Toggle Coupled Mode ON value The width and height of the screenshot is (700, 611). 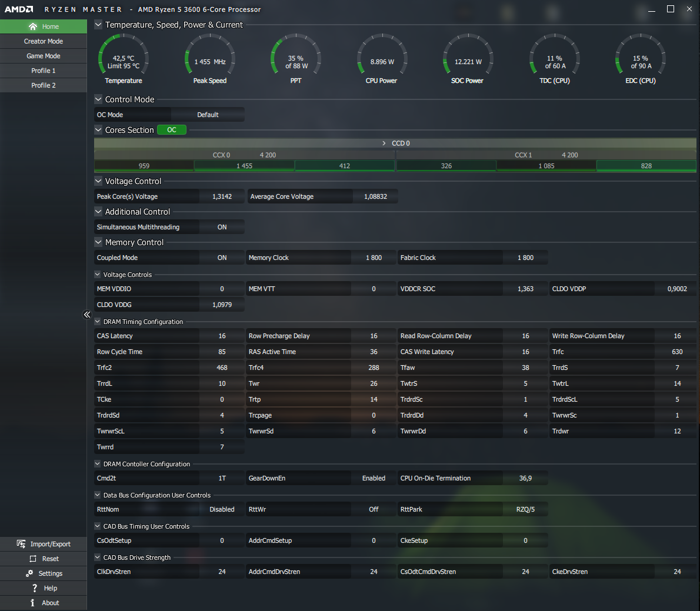[x=222, y=258]
